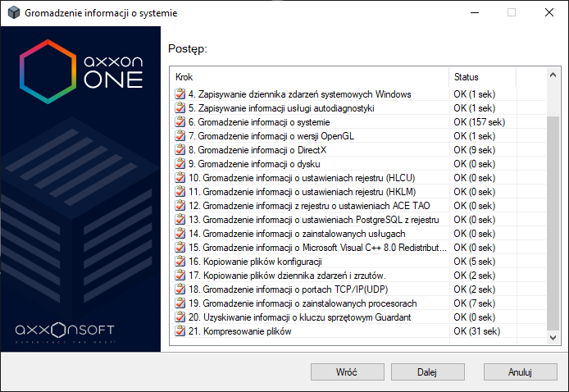
Task: Click the icon beside step 17 dziennika zdarzeń i zrzutów
Action: [180, 275]
